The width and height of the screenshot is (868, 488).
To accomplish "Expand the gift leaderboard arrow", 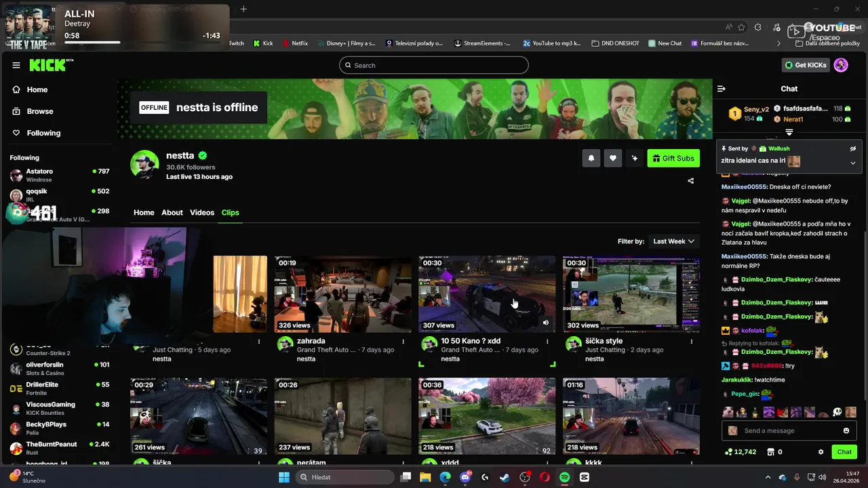I will 789,133.
